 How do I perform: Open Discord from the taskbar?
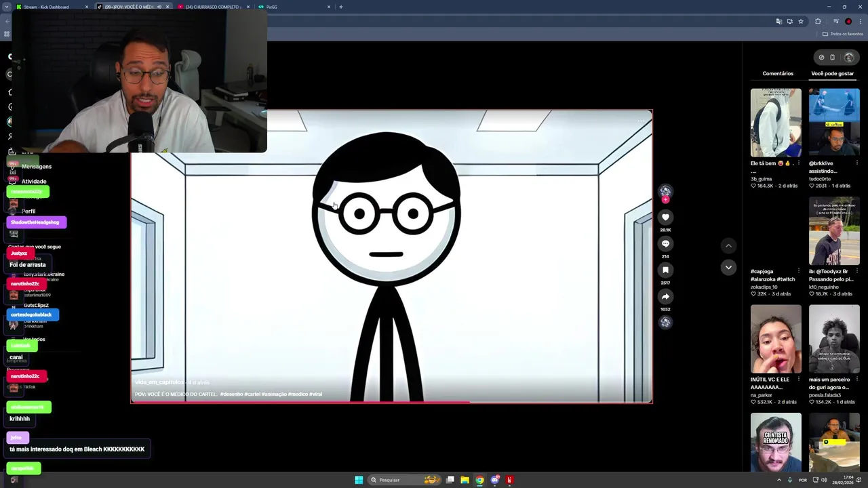coord(495,480)
